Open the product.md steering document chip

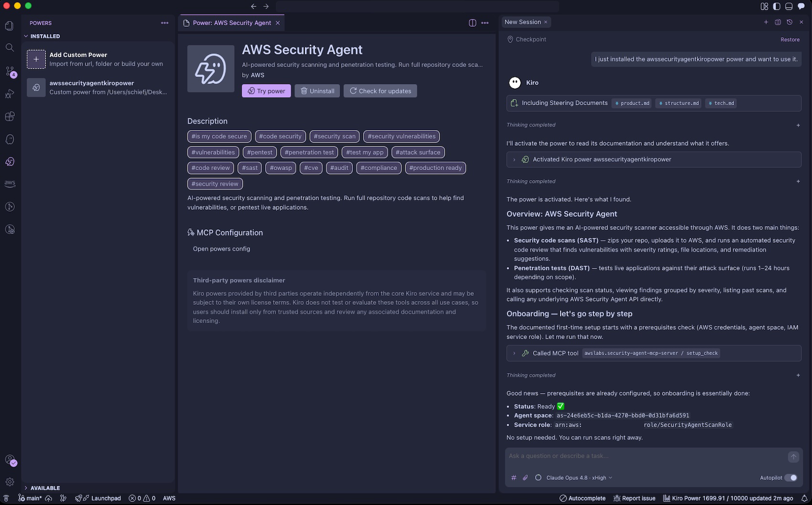[x=632, y=103]
